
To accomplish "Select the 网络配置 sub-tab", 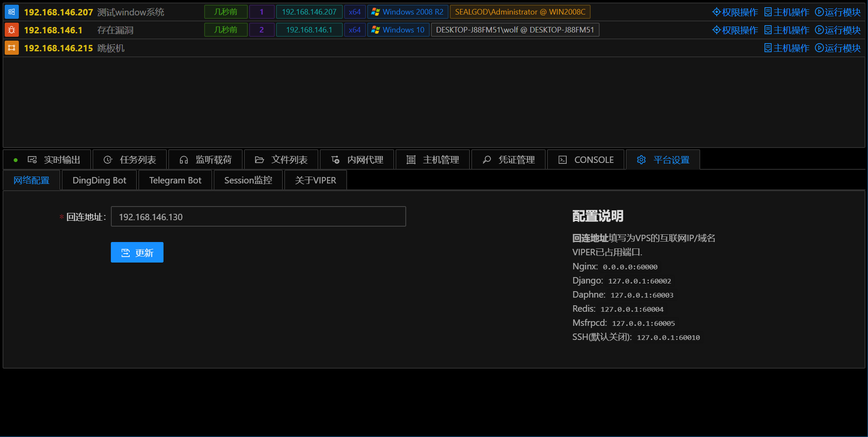I will tap(32, 180).
